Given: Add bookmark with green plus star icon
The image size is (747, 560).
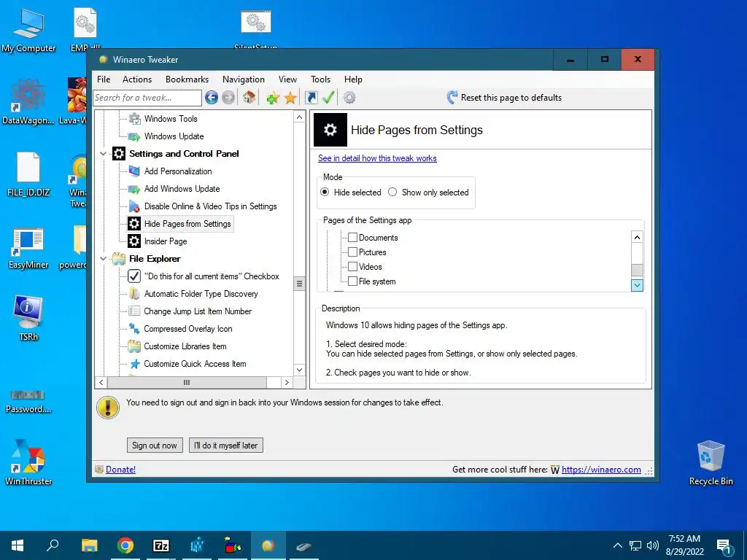Looking at the screenshot, I should click(x=273, y=98).
